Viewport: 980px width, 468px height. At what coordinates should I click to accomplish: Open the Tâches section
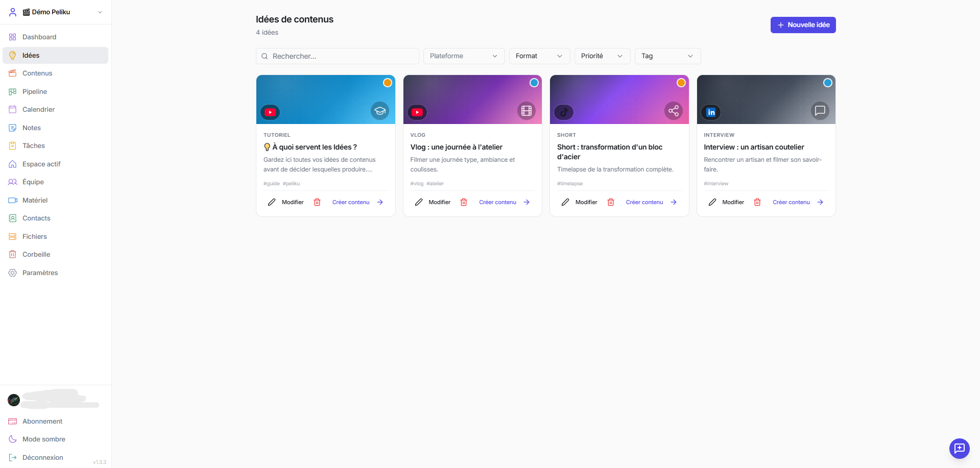pyautogui.click(x=55, y=146)
